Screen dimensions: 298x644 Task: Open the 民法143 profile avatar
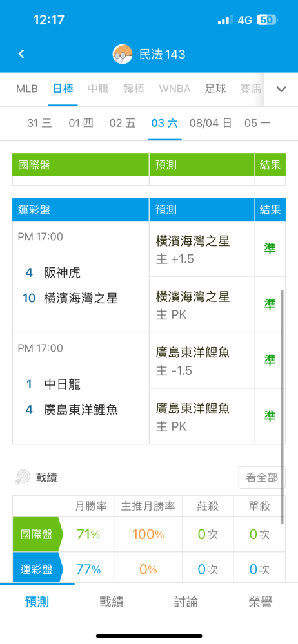pos(123,54)
